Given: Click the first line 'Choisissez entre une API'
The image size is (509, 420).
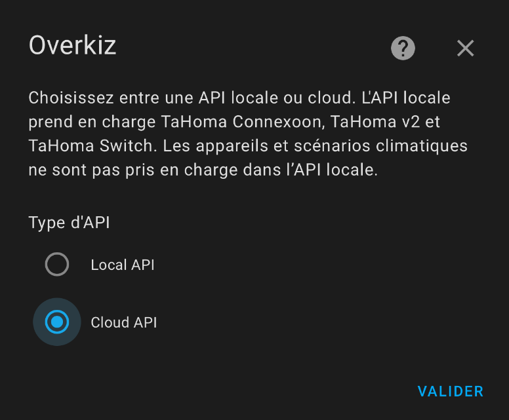Looking at the screenshot, I should (239, 98).
